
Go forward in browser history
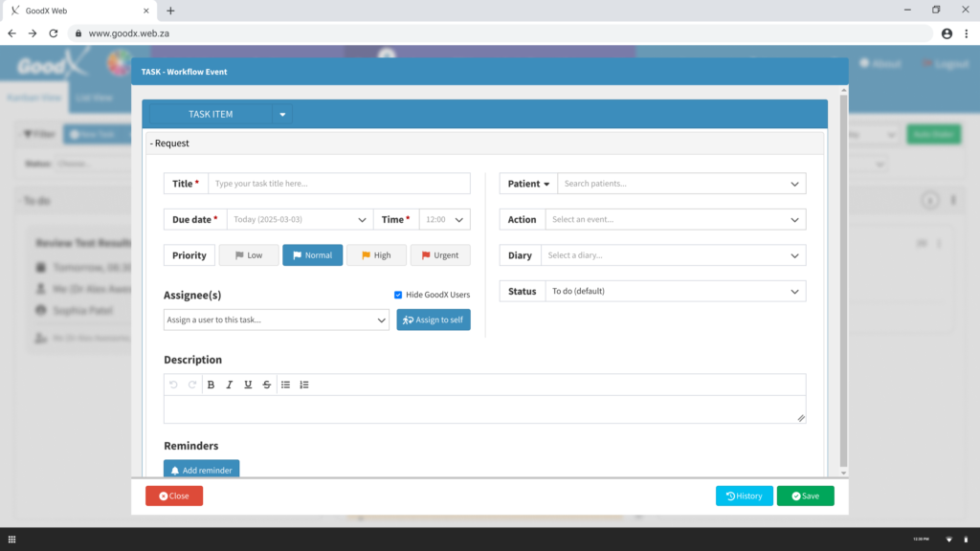(x=33, y=33)
